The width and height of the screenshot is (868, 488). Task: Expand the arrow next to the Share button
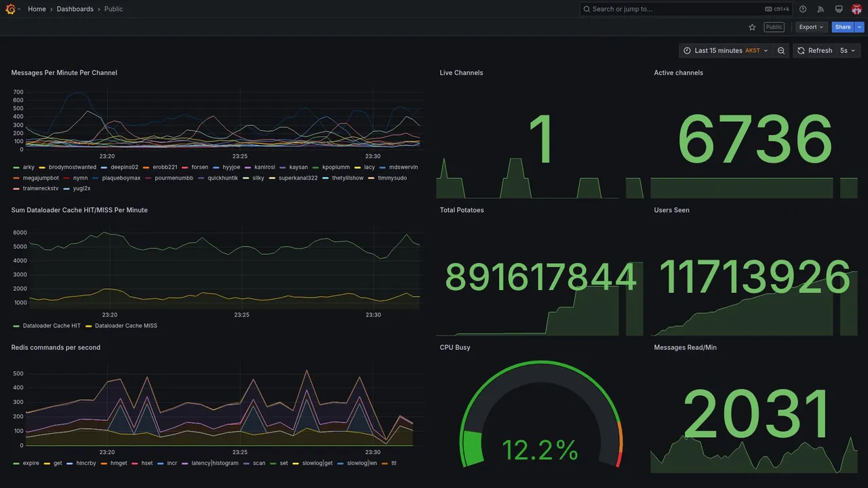point(860,27)
